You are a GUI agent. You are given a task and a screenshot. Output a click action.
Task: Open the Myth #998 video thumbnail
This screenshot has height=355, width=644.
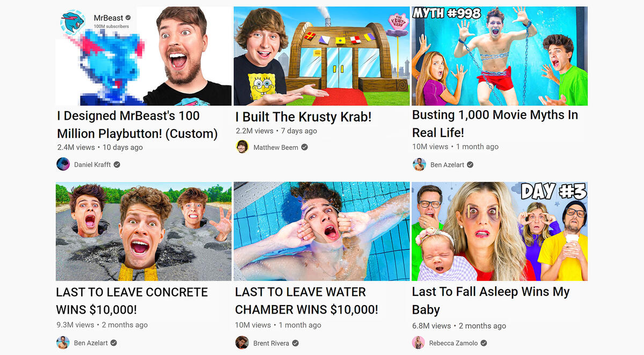[x=500, y=56]
